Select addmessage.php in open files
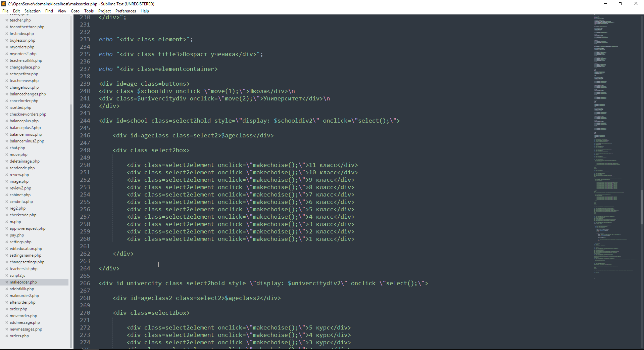This screenshot has width=644, height=350. (25, 322)
